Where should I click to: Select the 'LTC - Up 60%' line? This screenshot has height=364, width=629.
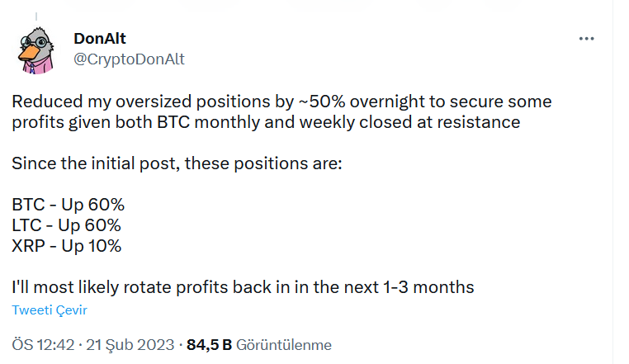point(66,225)
